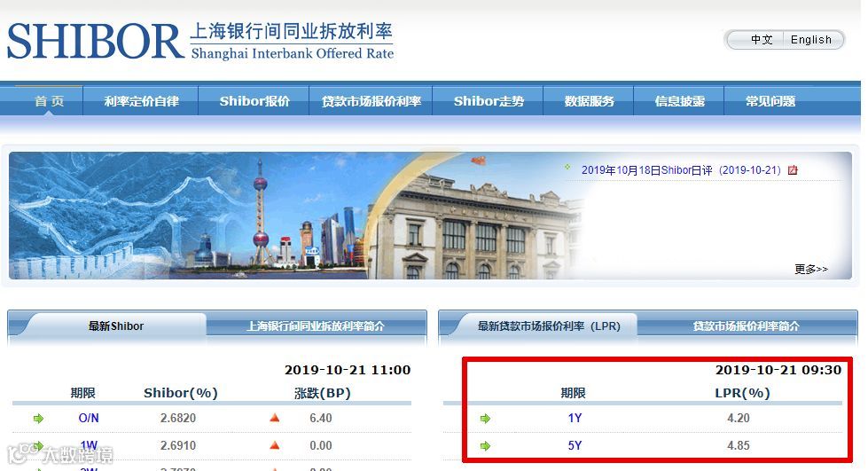Open the 1Y LPR term link

(x=575, y=419)
